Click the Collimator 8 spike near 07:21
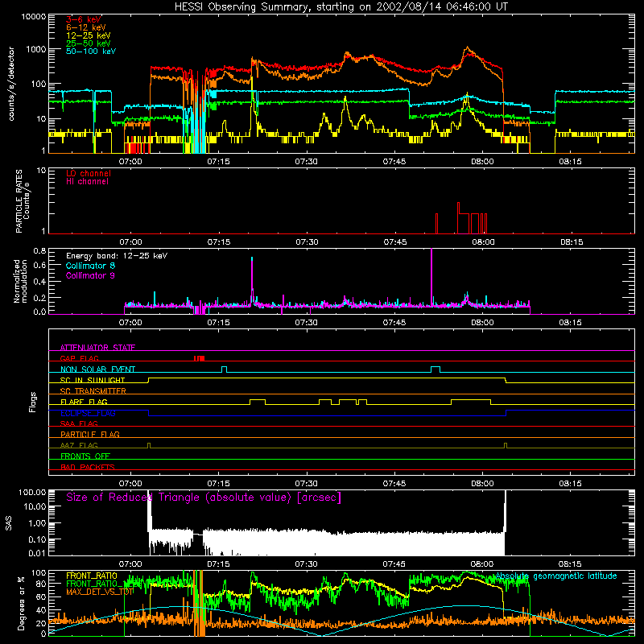This screenshot has height=644, width=644. click(x=252, y=280)
